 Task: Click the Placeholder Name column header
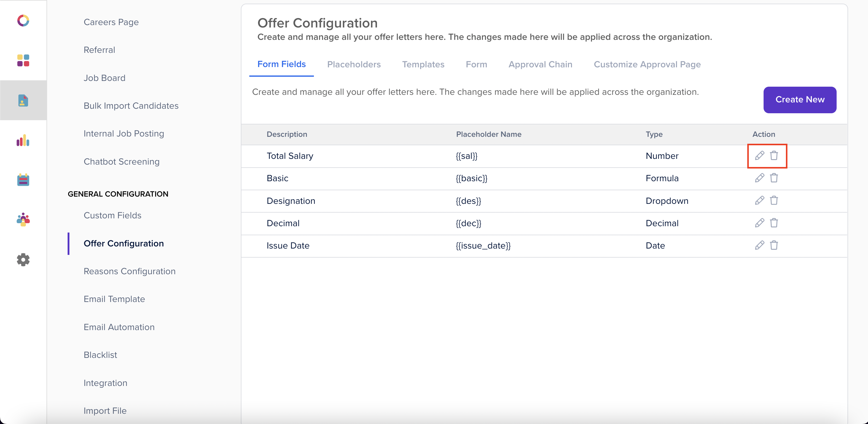(x=489, y=134)
